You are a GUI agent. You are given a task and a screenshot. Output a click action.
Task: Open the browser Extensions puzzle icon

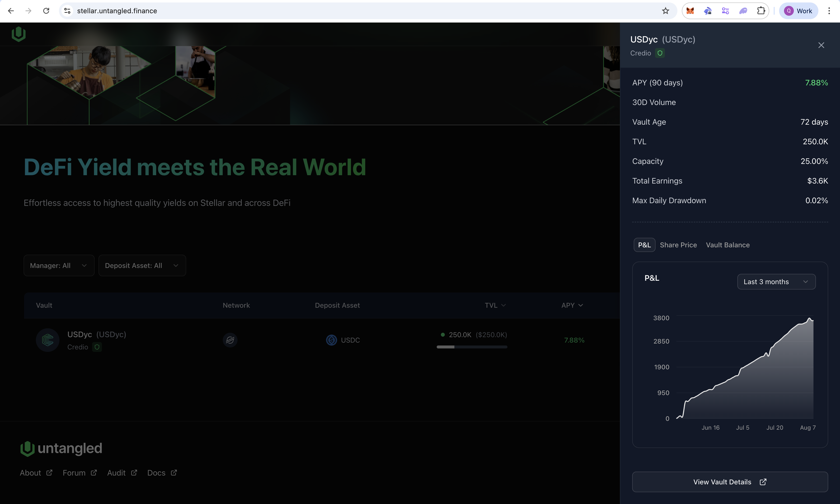pos(761,11)
